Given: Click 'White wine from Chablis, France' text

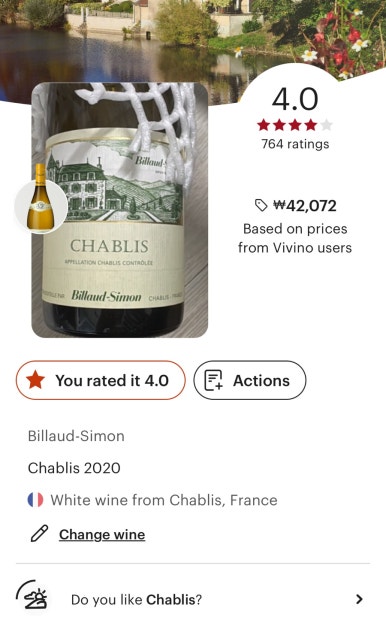Looking at the screenshot, I should pyautogui.click(x=164, y=500).
